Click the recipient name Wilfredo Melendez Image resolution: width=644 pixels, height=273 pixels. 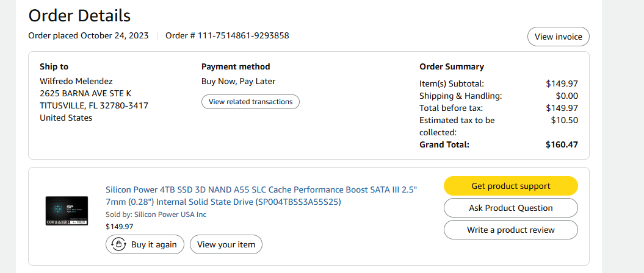76,81
